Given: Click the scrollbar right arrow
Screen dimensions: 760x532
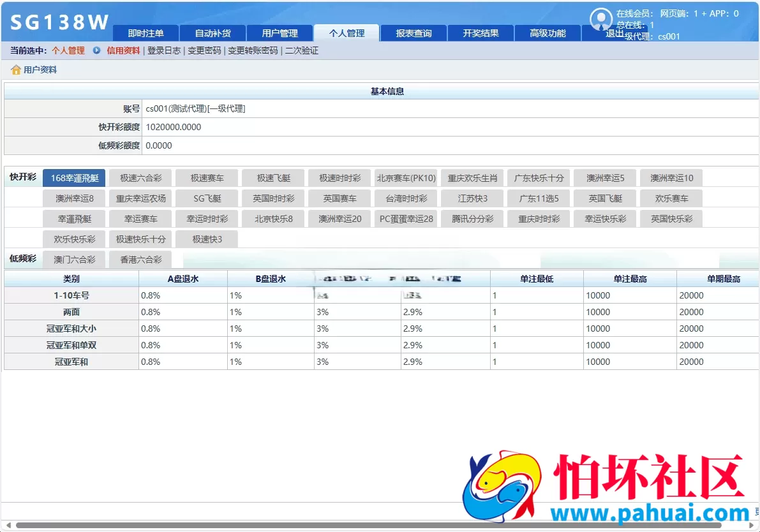Looking at the screenshot, I should (x=752, y=525).
